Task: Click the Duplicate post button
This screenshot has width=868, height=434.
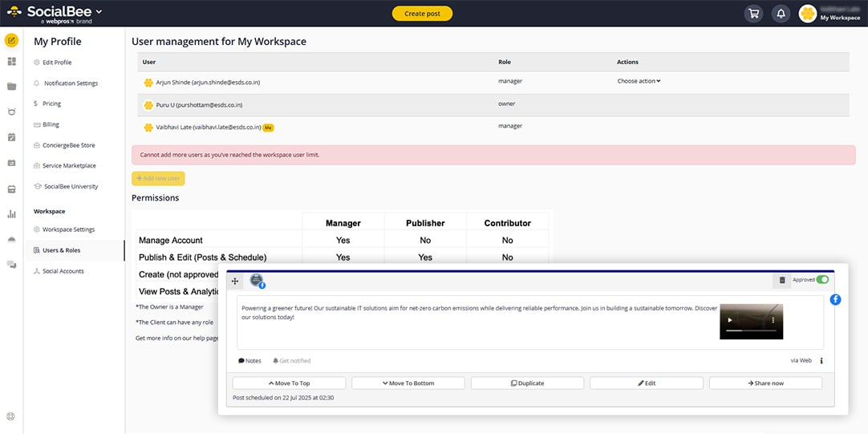Action: (528, 383)
